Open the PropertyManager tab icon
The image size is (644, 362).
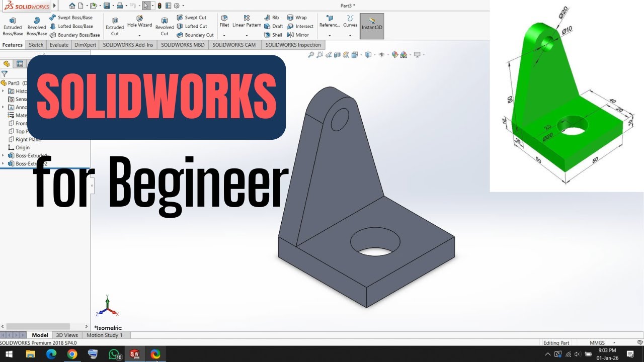20,64
